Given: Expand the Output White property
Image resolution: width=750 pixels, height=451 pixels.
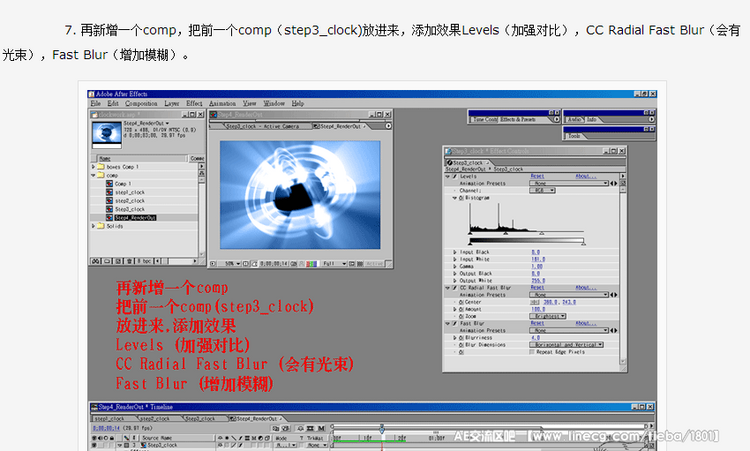Looking at the screenshot, I should 455,281.
